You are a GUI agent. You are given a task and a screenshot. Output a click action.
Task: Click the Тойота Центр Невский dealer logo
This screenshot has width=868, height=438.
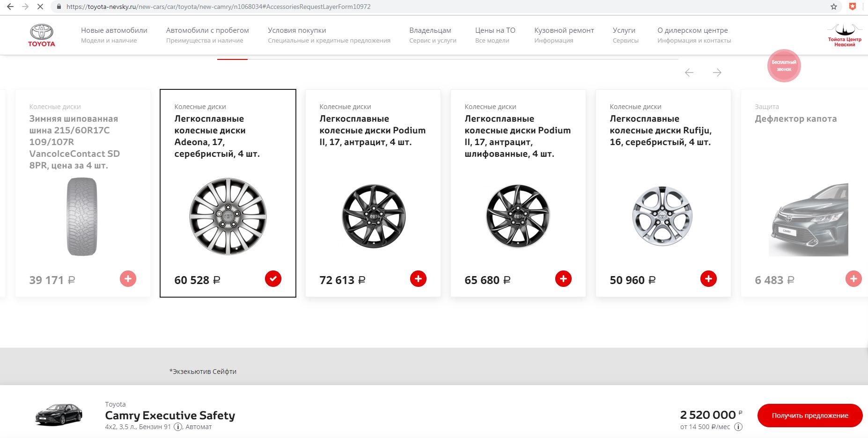tap(845, 35)
